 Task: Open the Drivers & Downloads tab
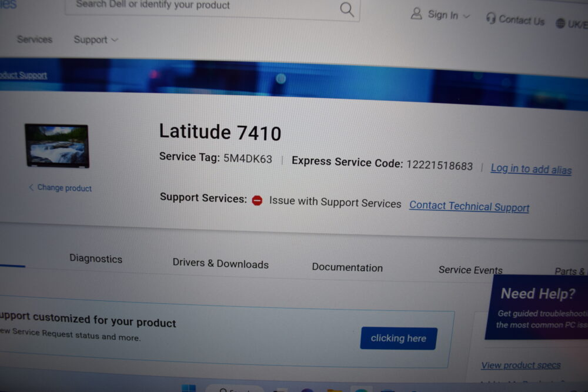pyautogui.click(x=220, y=263)
